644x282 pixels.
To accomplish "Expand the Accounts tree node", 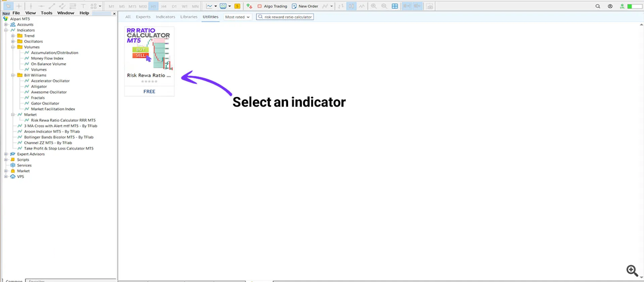I will 6,25.
